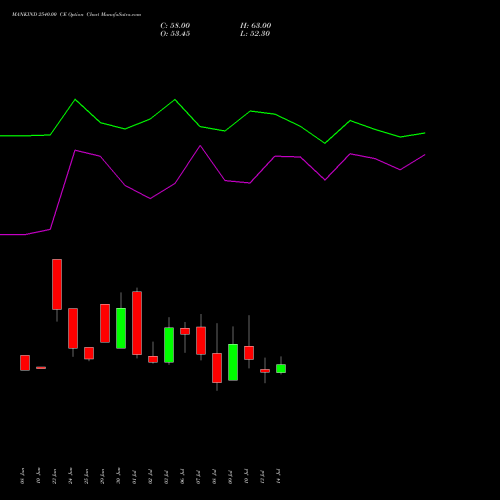Select the low value L: 52.30

click(255, 34)
